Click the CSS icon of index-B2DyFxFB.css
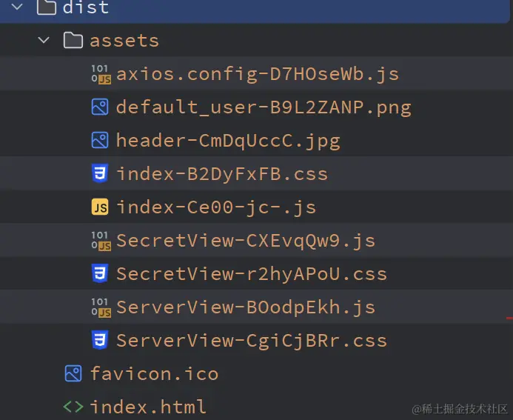513x420 pixels. 100,173
